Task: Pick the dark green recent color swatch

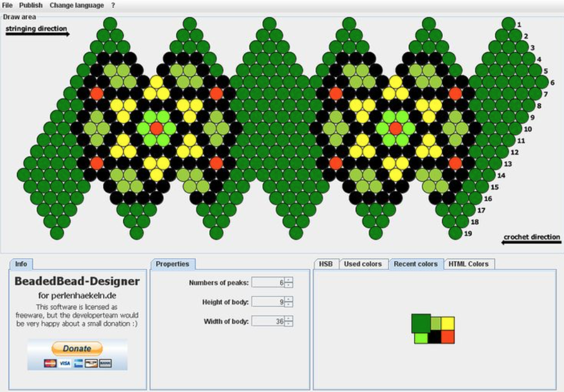Action: pos(421,323)
